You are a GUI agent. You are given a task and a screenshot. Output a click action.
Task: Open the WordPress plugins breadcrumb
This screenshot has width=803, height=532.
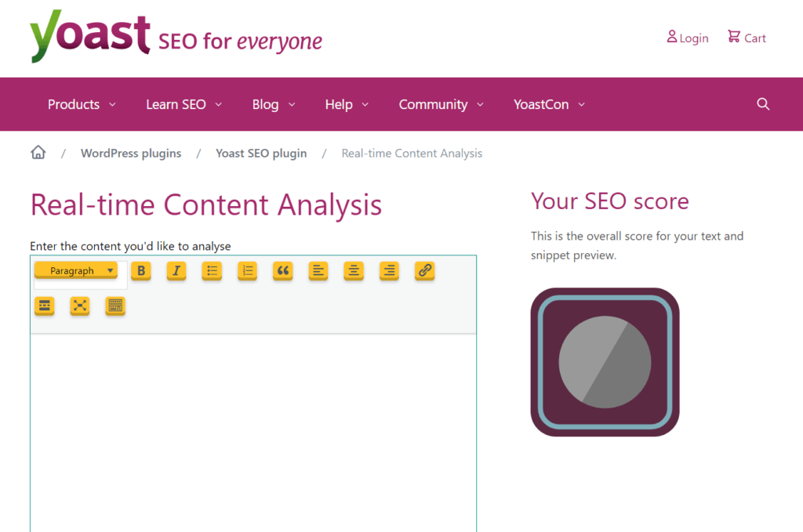131,153
